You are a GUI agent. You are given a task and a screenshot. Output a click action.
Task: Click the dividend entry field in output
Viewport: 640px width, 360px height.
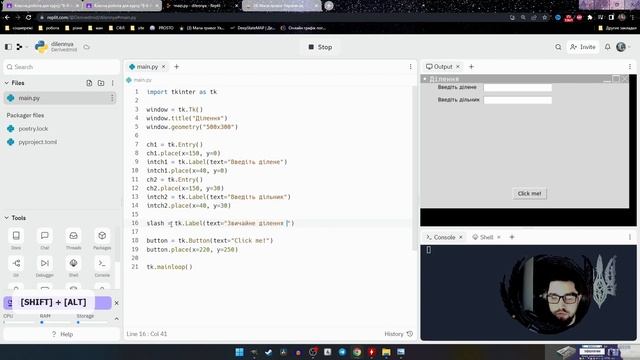pos(518,87)
